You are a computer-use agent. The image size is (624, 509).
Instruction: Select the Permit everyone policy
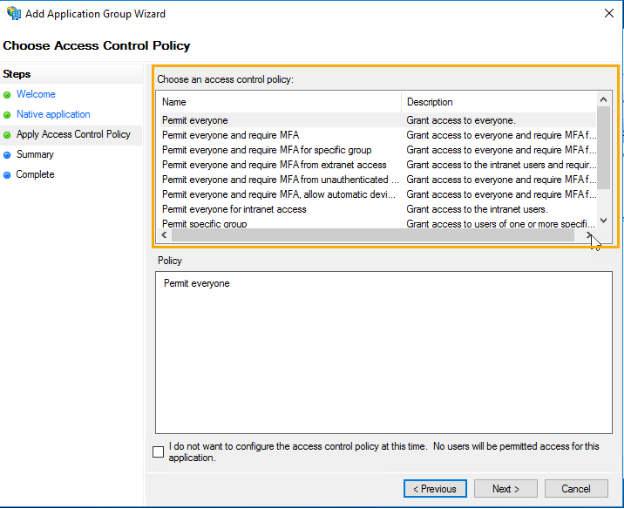196,121
